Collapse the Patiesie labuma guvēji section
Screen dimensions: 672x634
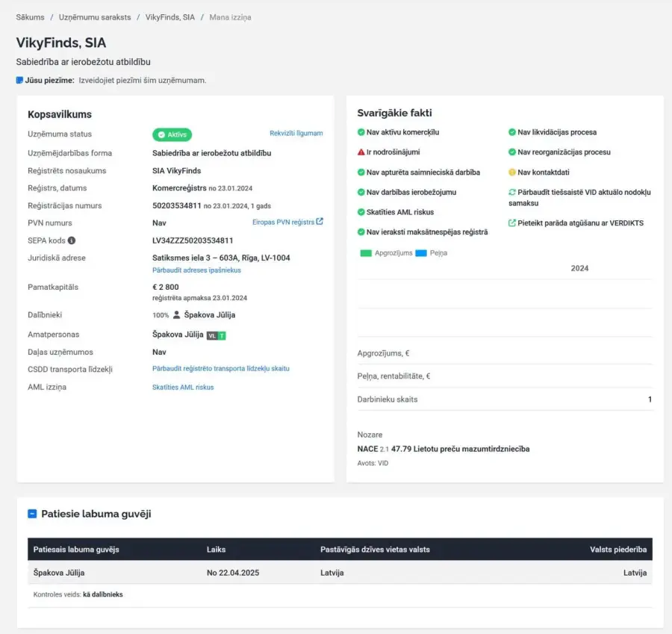click(x=32, y=514)
